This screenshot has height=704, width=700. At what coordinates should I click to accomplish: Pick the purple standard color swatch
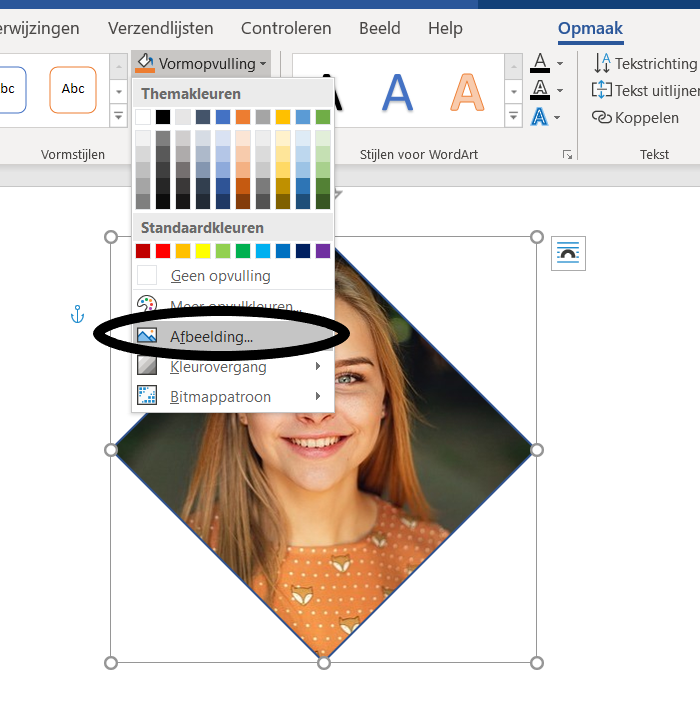click(323, 251)
